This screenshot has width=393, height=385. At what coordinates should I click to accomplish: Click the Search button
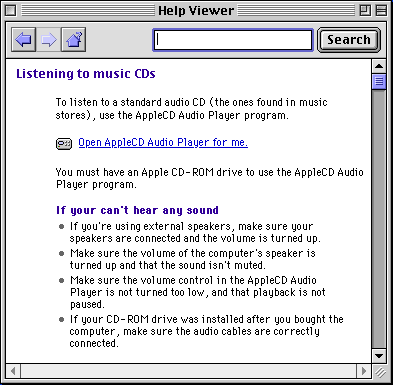pos(349,40)
